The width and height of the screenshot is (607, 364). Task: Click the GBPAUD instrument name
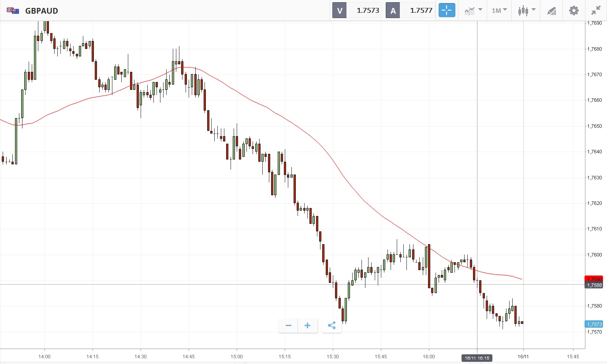click(x=41, y=11)
